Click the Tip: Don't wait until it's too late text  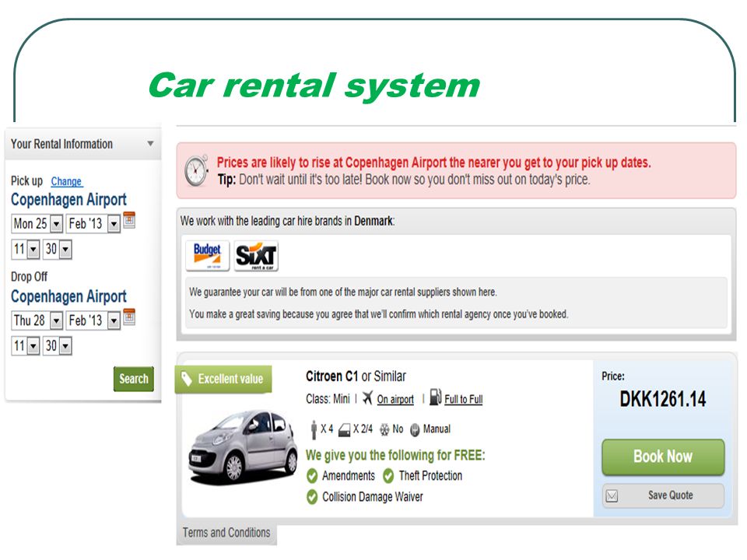404,180
